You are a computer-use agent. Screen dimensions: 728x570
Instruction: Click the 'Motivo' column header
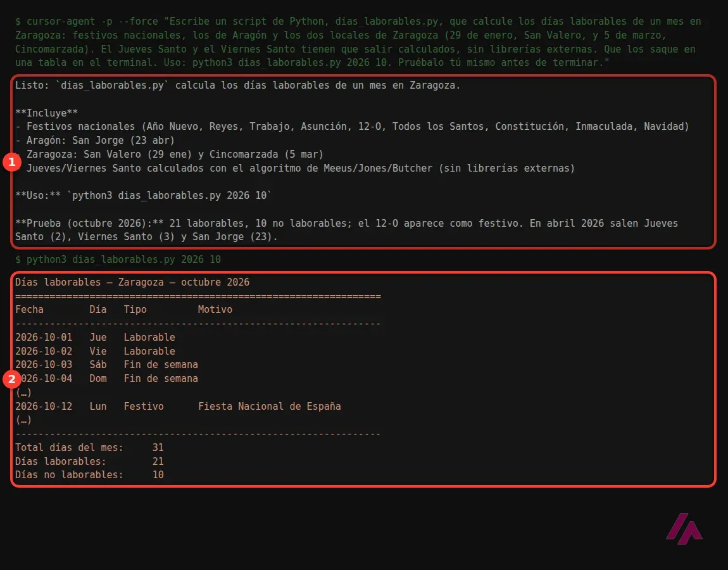215,310
